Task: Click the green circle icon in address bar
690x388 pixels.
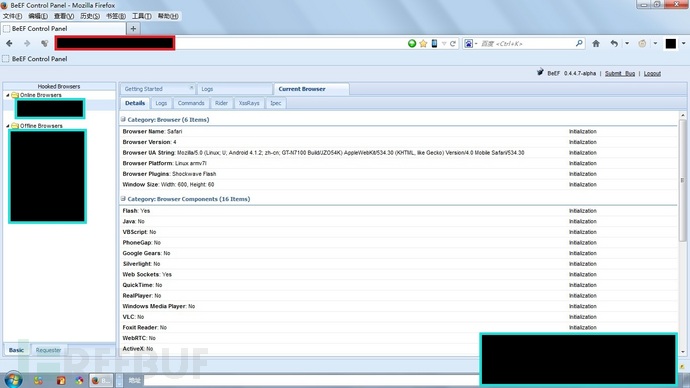Action: click(x=412, y=43)
